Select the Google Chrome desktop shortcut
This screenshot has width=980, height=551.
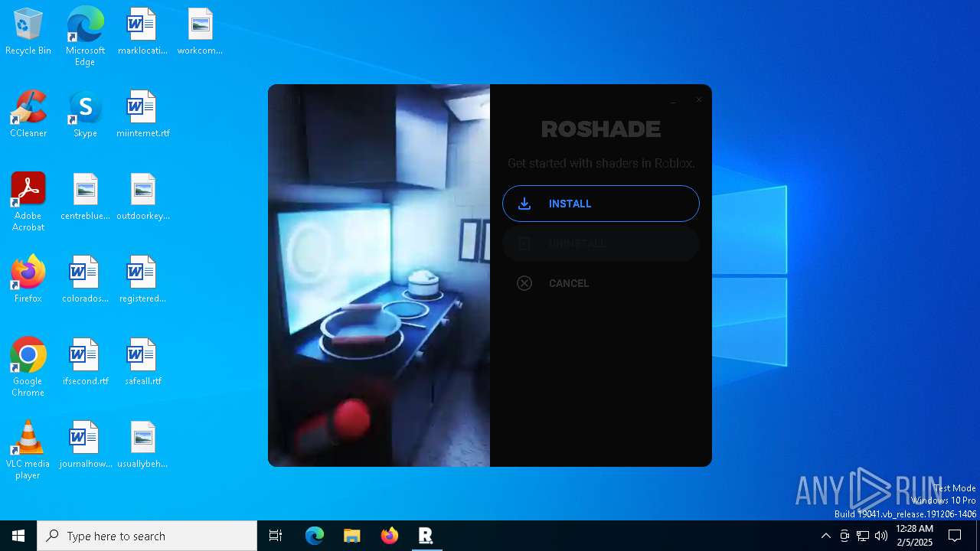click(x=28, y=367)
